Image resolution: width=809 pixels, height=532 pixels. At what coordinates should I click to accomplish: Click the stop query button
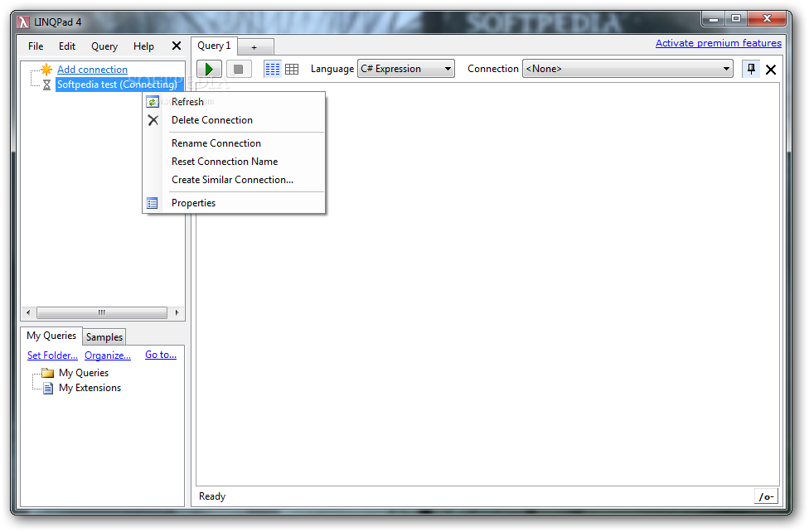[239, 69]
